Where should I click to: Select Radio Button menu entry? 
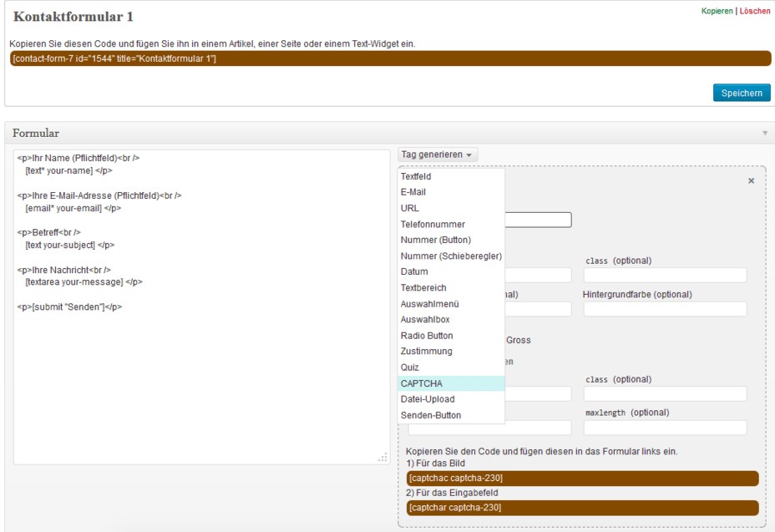(x=451, y=336)
